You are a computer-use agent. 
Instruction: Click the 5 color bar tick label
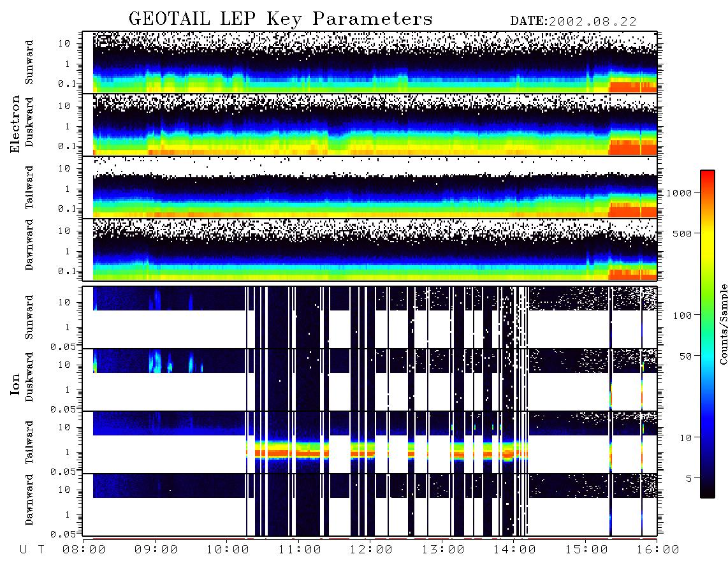[x=689, y=479]
